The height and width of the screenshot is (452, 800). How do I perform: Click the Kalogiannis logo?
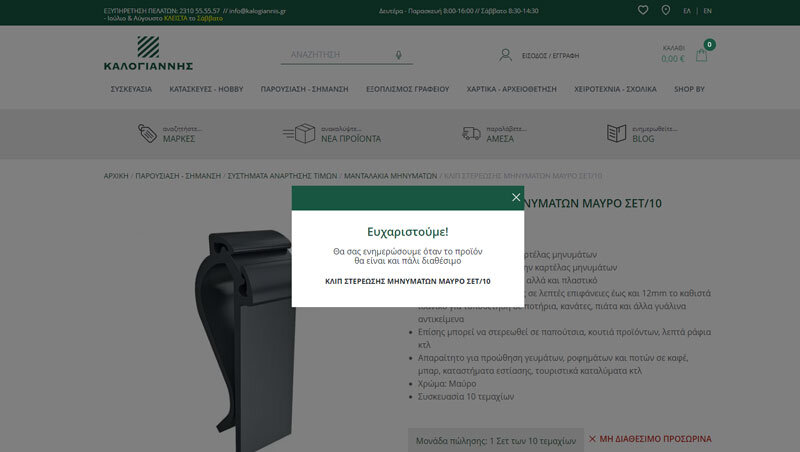click(147, 54)
